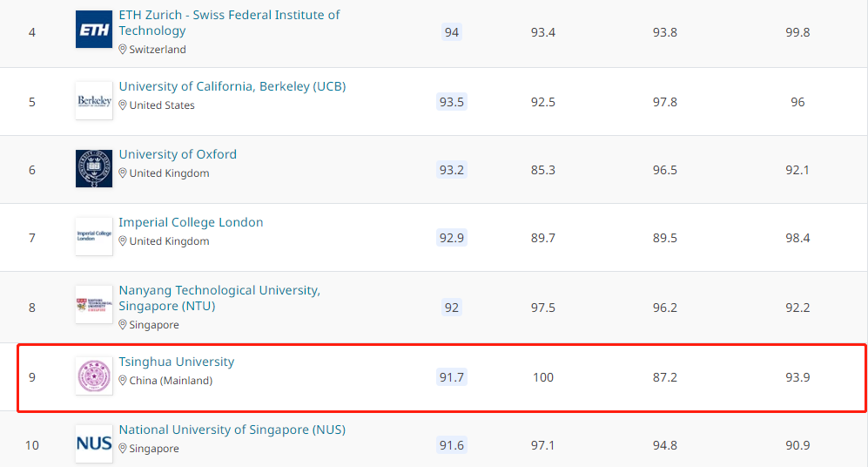This screenshot has width=868, height=467.
Task: Click value 89.7 in Imperial College row
Action: pyautogui.click(x=543, y=238)
